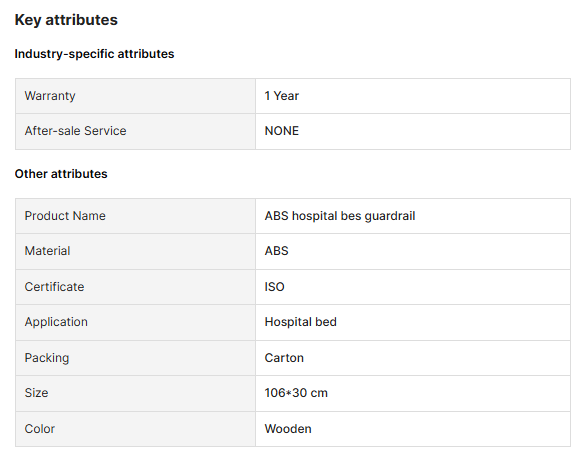
Task: Click the 106*30 cm size value
Action: pos(296,393)
